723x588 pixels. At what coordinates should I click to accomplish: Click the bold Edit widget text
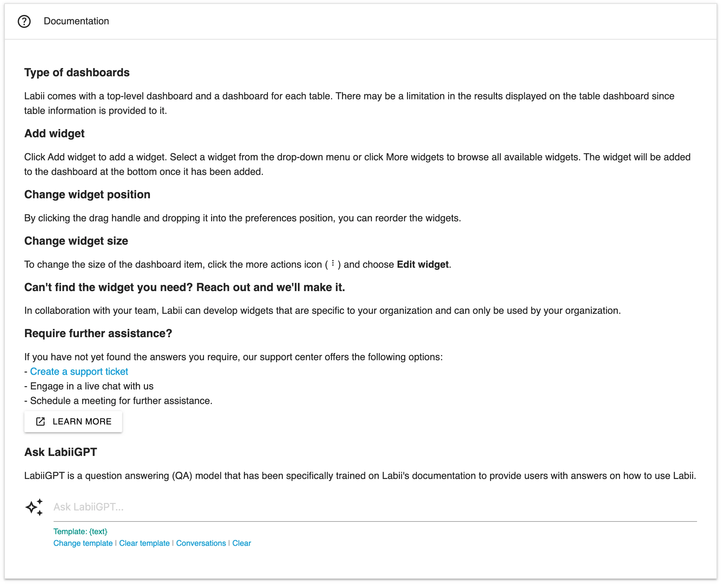pos(422,264)
